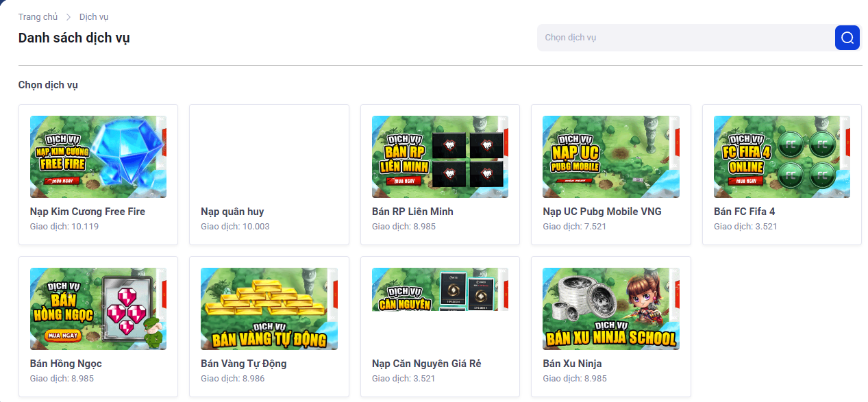Click the Bán Vàng Tự Động title

tap(243, 364)
